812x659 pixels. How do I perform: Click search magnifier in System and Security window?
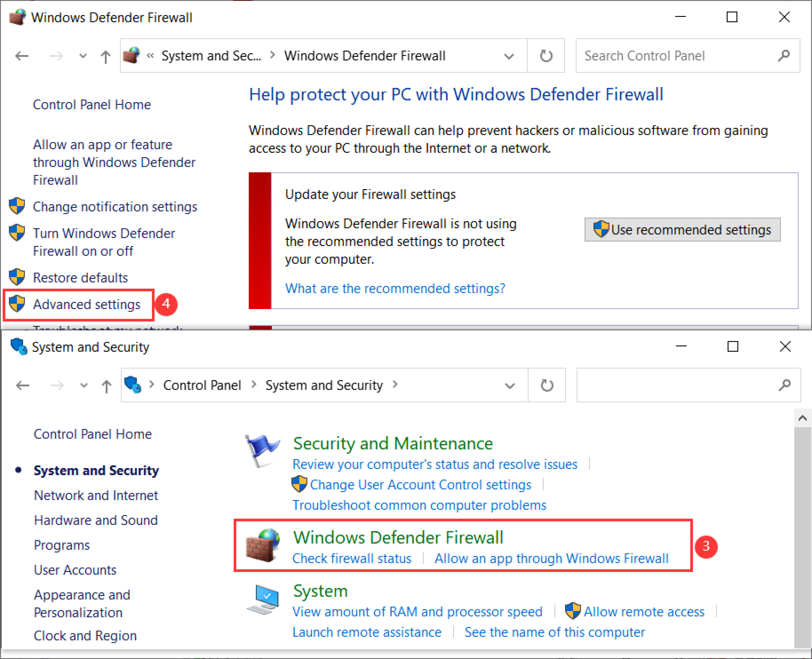[x=784, y=385]
